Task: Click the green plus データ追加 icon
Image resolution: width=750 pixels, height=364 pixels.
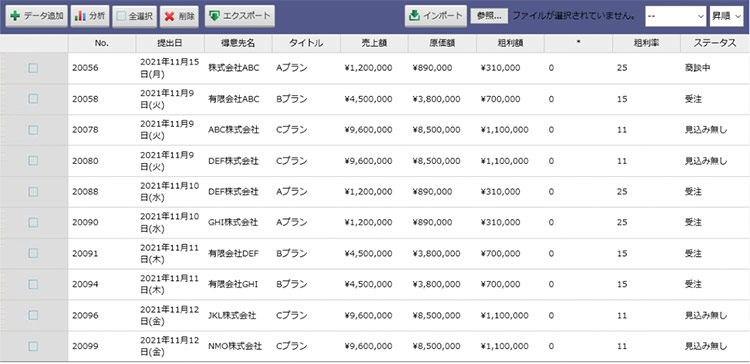Action: pyautogui.click(x=15, y=16)
